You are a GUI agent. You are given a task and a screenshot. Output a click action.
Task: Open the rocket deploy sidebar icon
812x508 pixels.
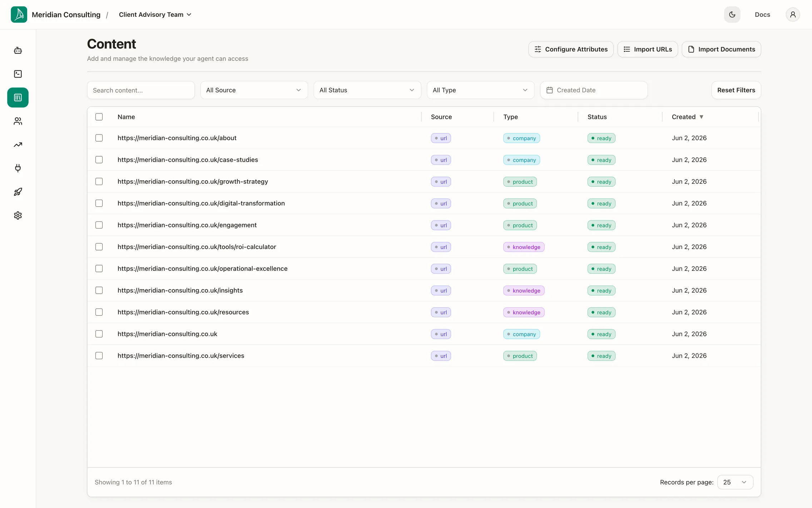pyautogui.click(x=18, y=192)
